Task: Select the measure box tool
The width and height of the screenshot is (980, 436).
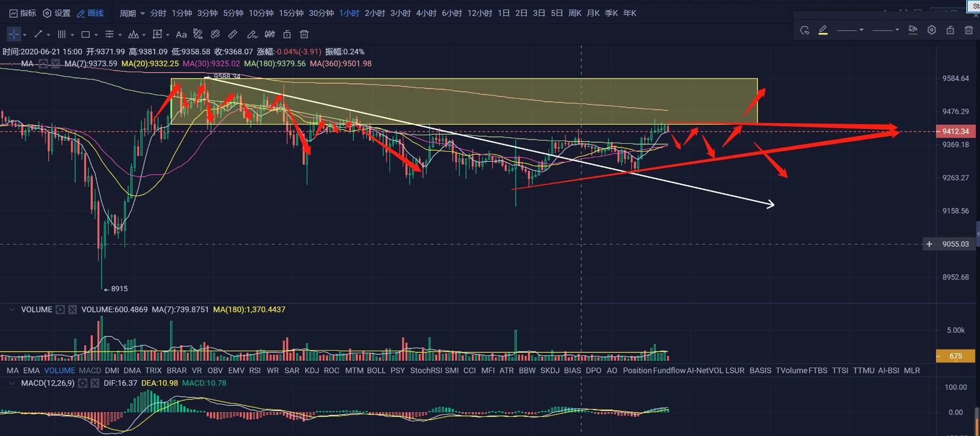Action: click(157, 34)
